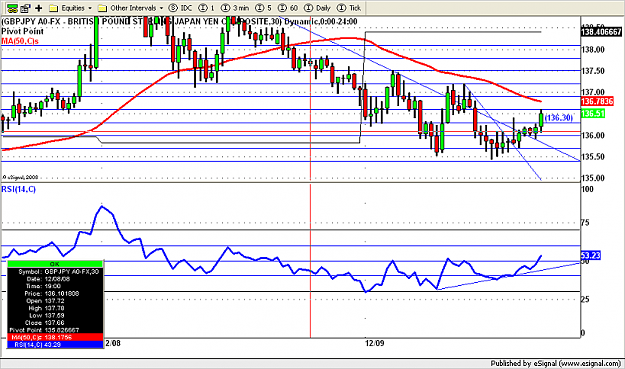Click the Pivot Point row in data window
The width and height of the screenshot is (625, 369).
coord(55,330)
